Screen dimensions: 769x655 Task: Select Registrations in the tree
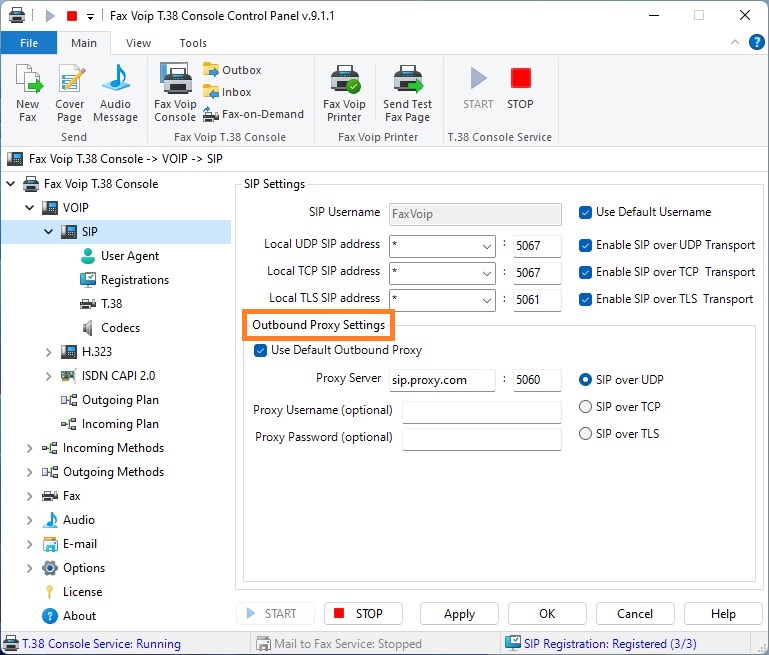click(125, 279)
